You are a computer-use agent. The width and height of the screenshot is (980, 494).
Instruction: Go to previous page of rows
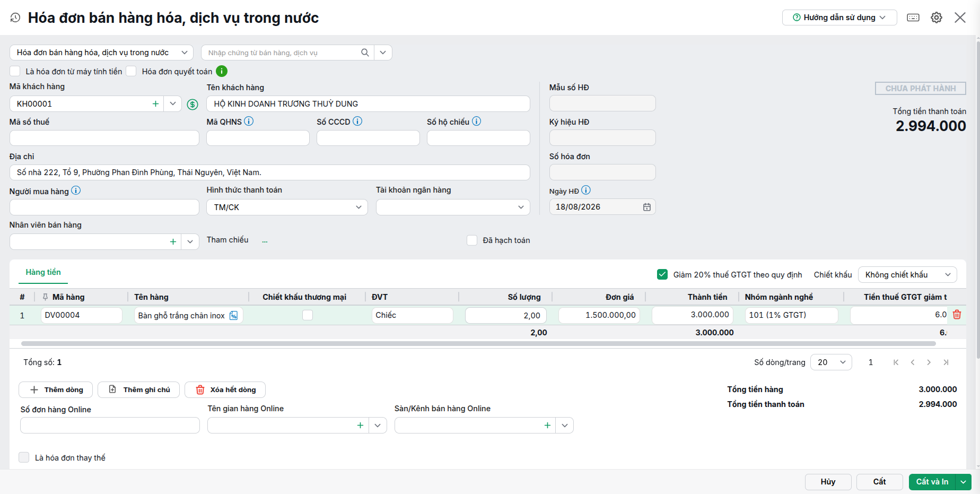click(913, 362)
